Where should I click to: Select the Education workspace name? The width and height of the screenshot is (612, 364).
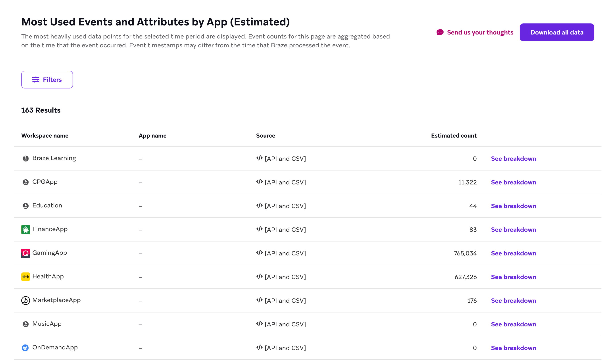[47, 205]
